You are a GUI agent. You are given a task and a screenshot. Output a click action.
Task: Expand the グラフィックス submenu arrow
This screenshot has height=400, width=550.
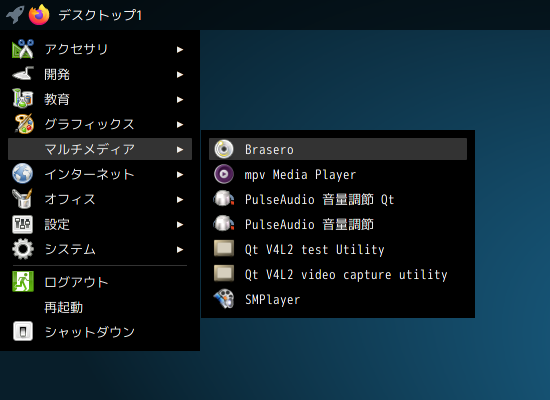pyautogui.click(x=180, y=125)
